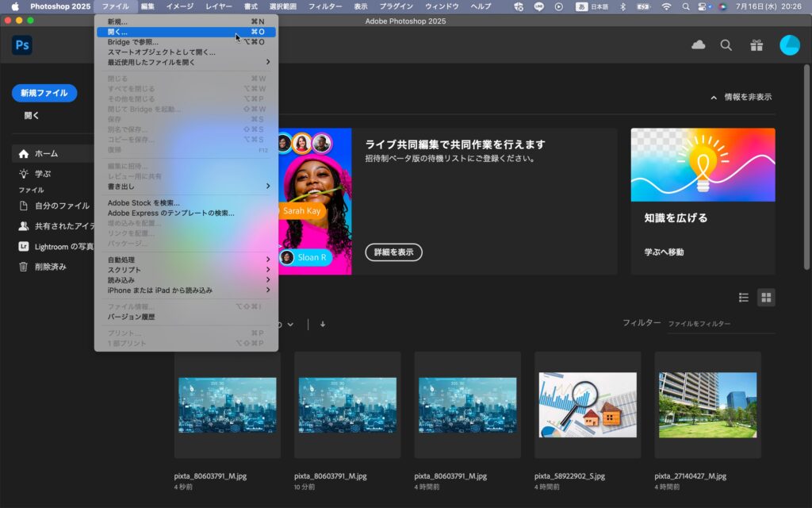The image size is (812, 508).
Task: Click the LINE icon in menu bar
Action: (539, 6)
